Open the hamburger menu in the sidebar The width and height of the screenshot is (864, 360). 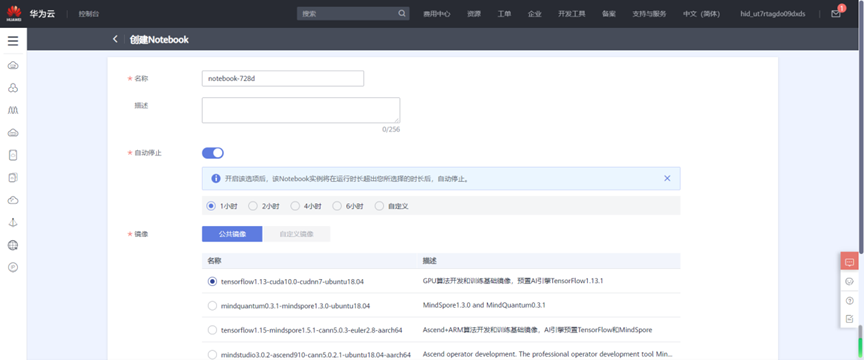pyautogui.click(x=13, y=41)
